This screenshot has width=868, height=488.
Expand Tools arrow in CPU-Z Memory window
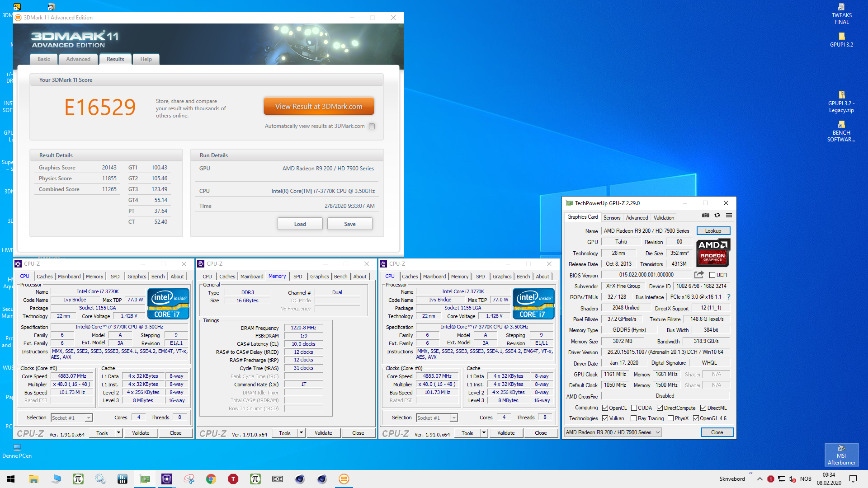tap(301, 433)
